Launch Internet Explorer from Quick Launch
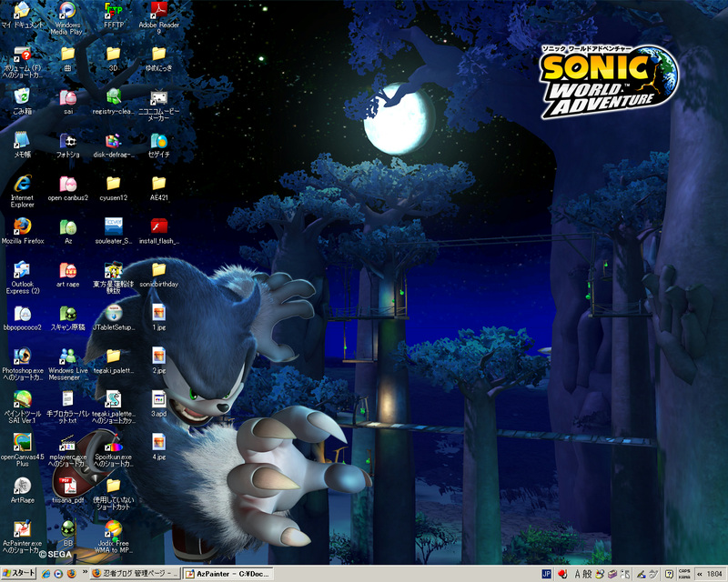 pyautogui.click(x=46, y=574)
